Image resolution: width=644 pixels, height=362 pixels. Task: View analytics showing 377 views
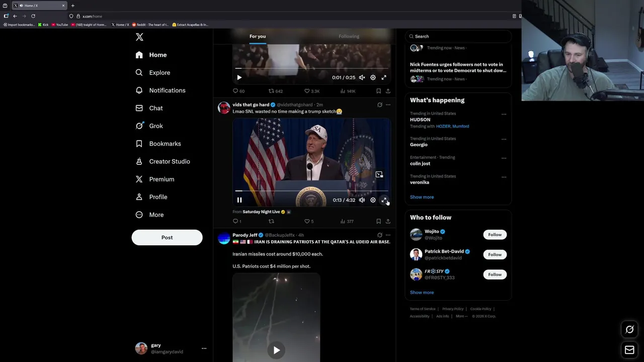pos(347,221)
